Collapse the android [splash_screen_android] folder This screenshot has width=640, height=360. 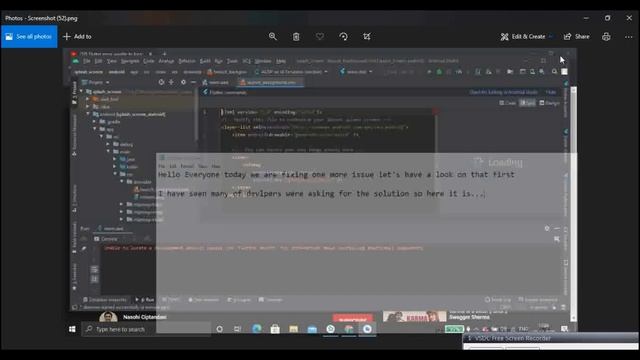[x=88, y=114]
